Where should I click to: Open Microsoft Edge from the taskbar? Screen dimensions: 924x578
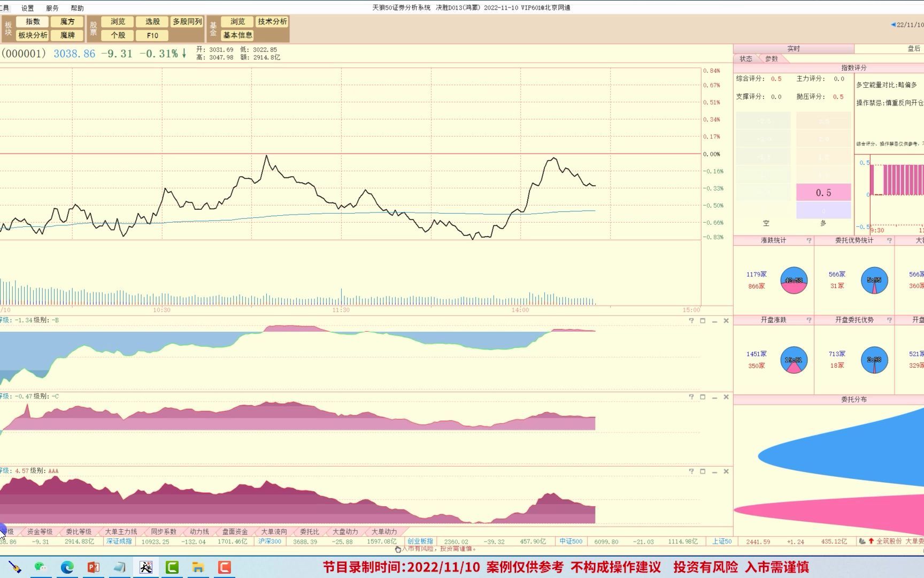[67, 567]
